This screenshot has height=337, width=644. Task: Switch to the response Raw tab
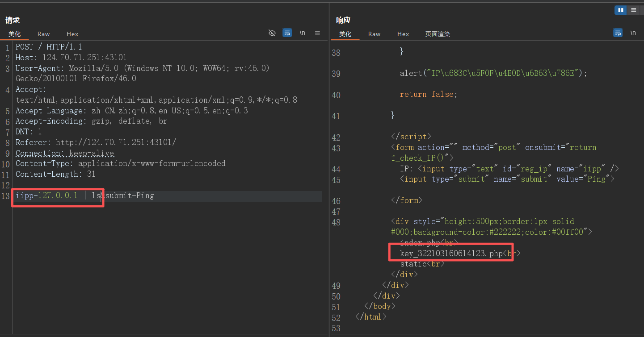(375, 34)
